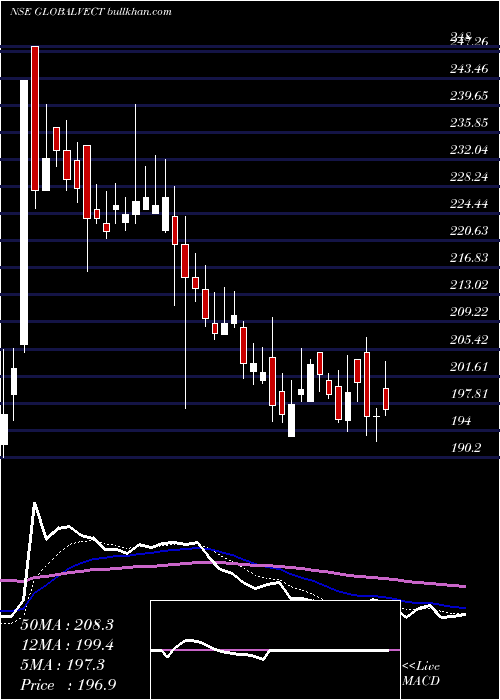
Task: Click the 213.02 price axis label
Action: point(469,285)
